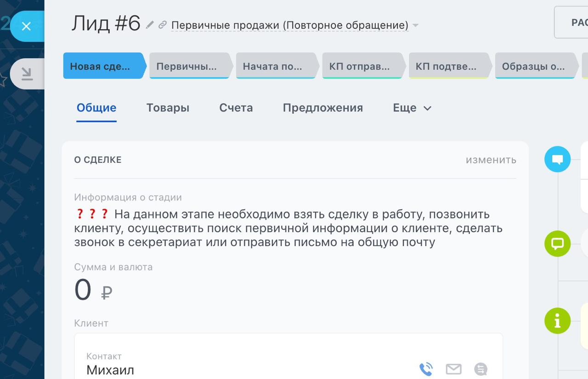Switch to the Товары tab
Viewport: 588px width, 379px height.
tap(167, 108)
